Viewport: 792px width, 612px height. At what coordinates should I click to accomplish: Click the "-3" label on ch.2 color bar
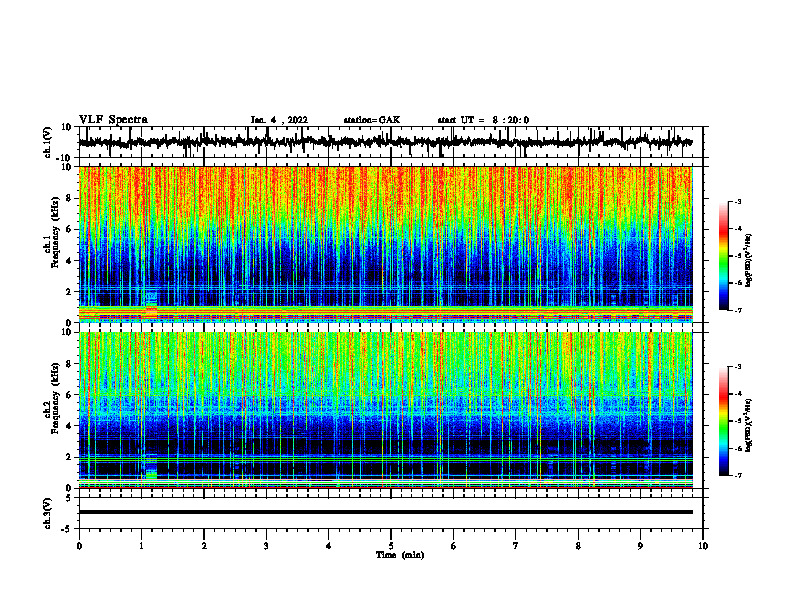point(738,367)
